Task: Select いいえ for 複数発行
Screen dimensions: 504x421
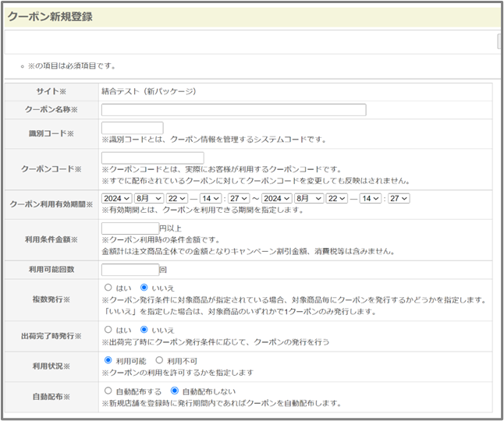Action: (x=144, y=288)
